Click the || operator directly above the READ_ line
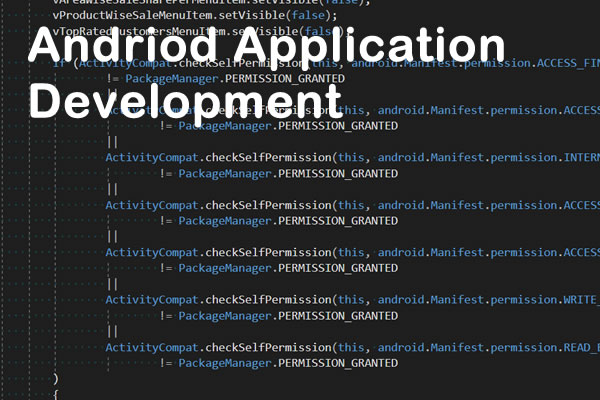Screen dimensions: 600x400 [x=112, y=331]
